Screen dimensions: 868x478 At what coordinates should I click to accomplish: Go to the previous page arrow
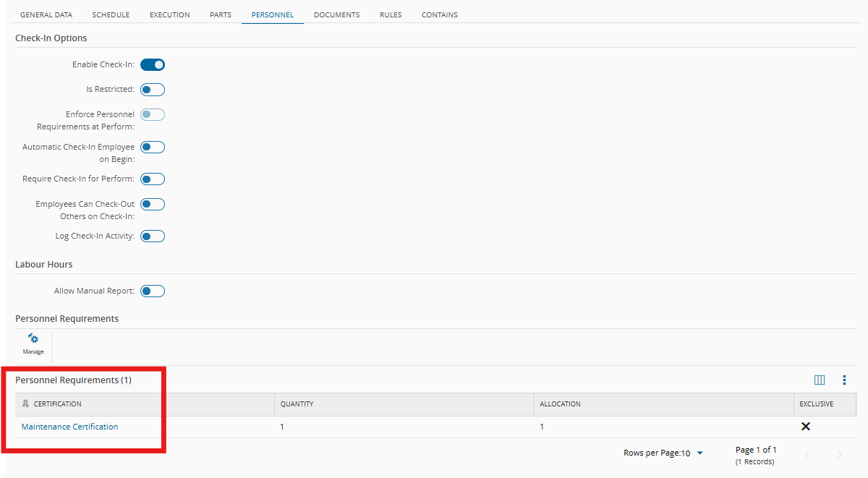pyautogui.click(x=807, y=454)
